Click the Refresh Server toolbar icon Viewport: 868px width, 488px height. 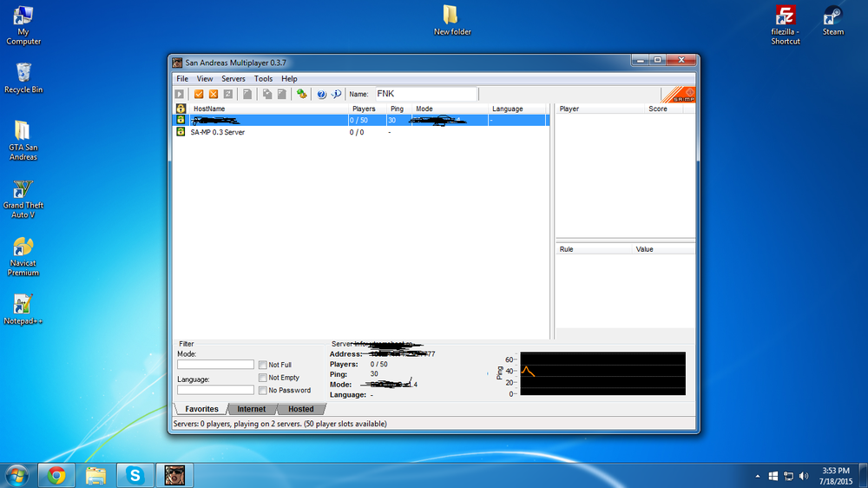[x=228, y=94]
